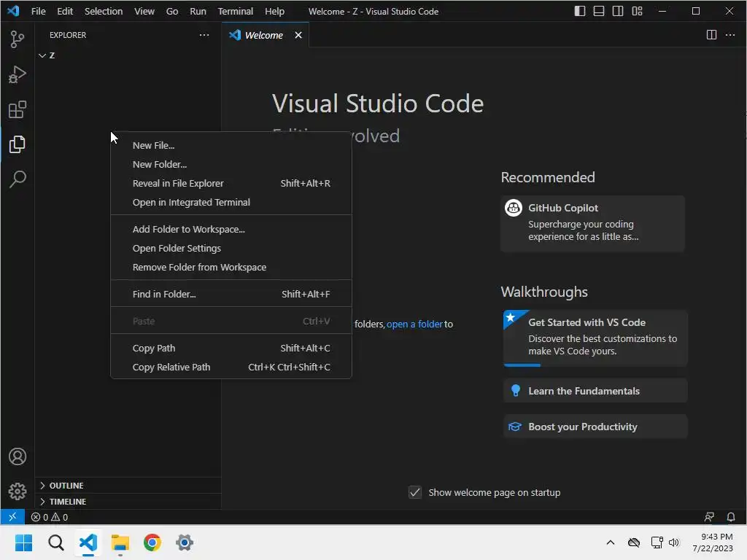Viewport: 747px width, 560px height.
Task: Select Copy Path entry
Action: (231, 348)
